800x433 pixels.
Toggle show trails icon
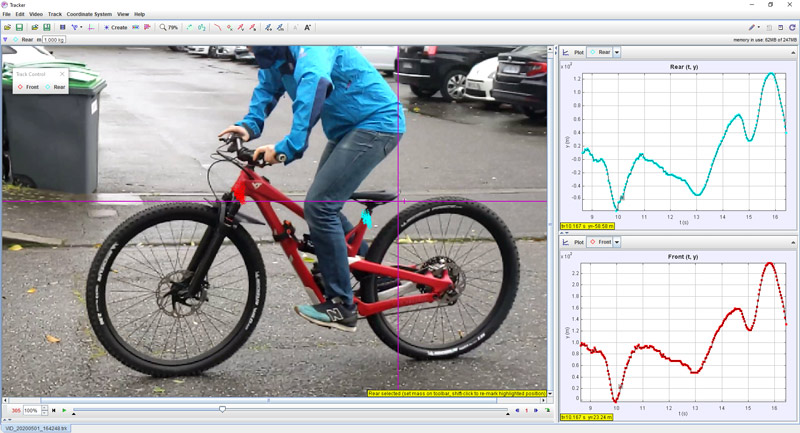coord(189,28)
